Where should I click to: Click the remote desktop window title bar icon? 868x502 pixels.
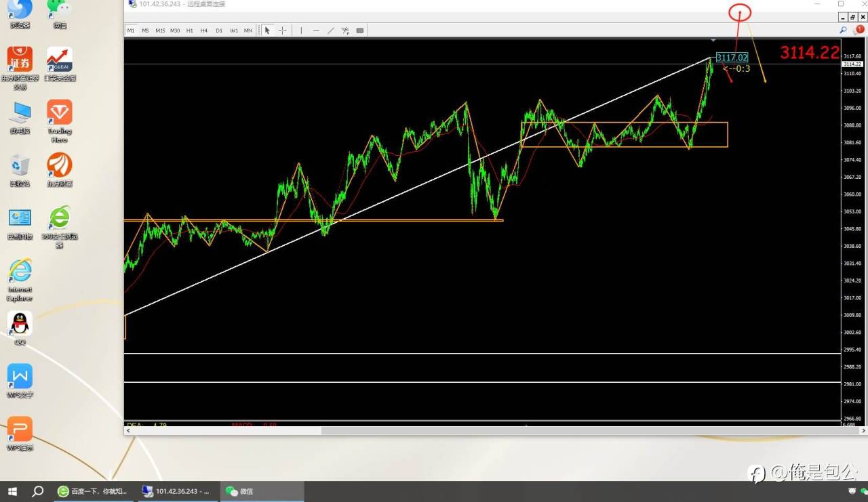tap(132, 4)
